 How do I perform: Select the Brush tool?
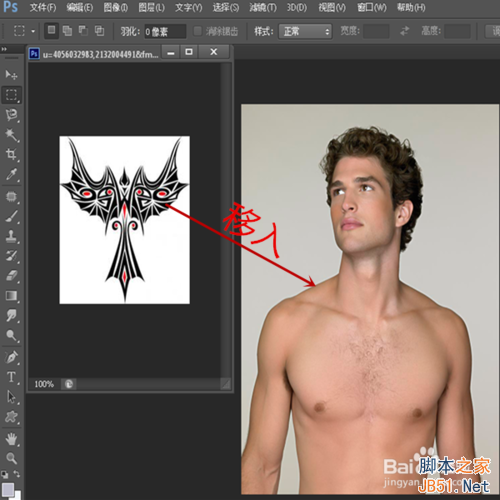[11, 216]
